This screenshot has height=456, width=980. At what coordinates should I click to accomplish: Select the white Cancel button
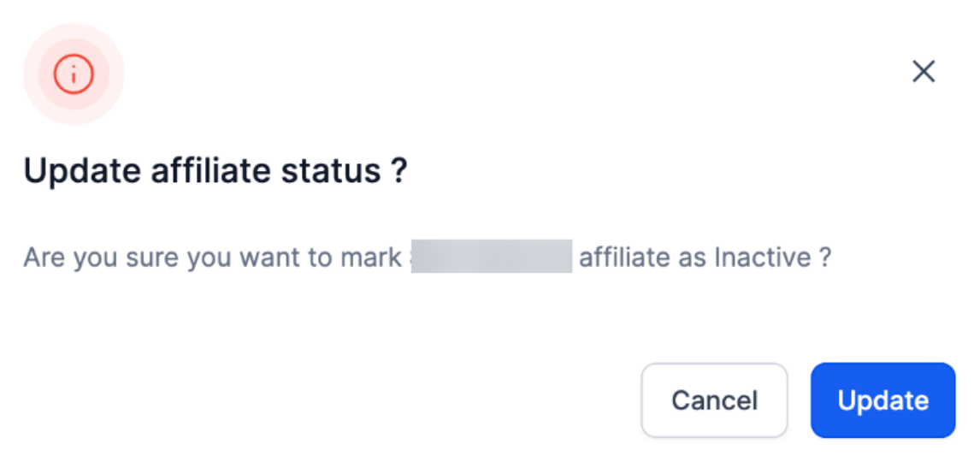coord(714,400)
